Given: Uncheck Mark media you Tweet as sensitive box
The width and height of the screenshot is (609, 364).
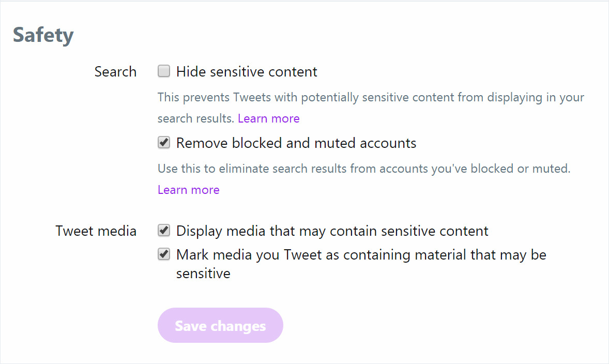Looking at the screenshot, I should pos(164,254).
